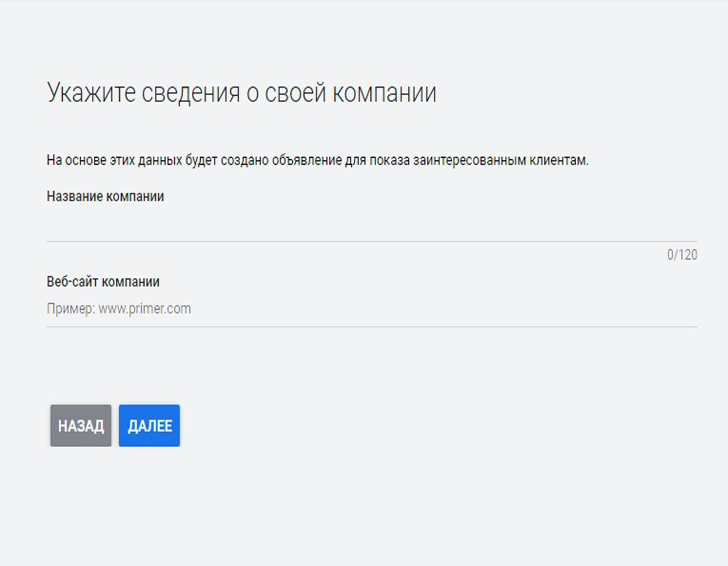Click the word 'сведения' in the page title
This screenshot has height=566, width=728.
pos(191,93)
